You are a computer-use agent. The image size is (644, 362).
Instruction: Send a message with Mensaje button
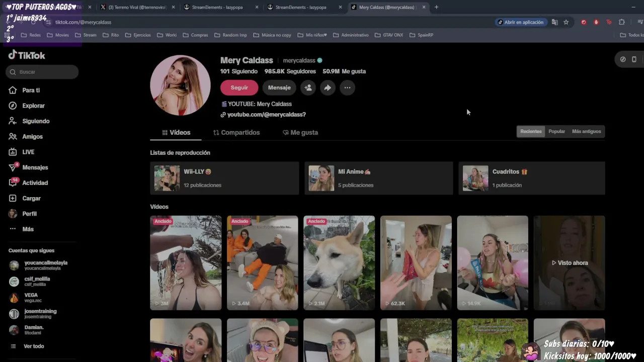(x=279, y=87)
